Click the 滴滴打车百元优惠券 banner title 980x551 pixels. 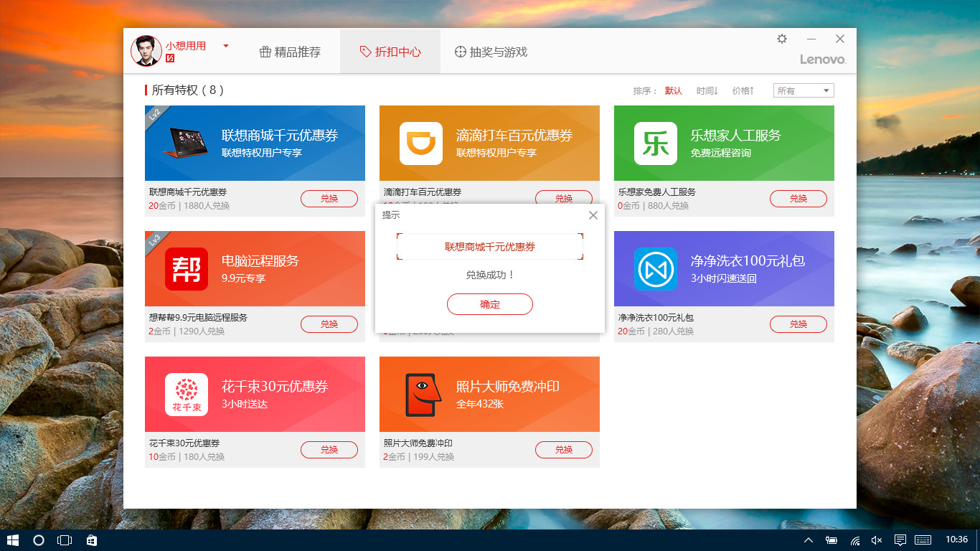514,136
